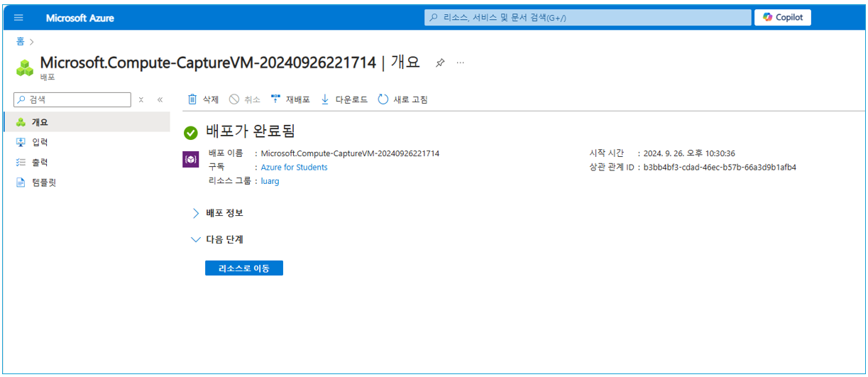Click the 리소스로 이동 button
The image size is (868, 377).
pyautogui.click(x=244, y=268)
